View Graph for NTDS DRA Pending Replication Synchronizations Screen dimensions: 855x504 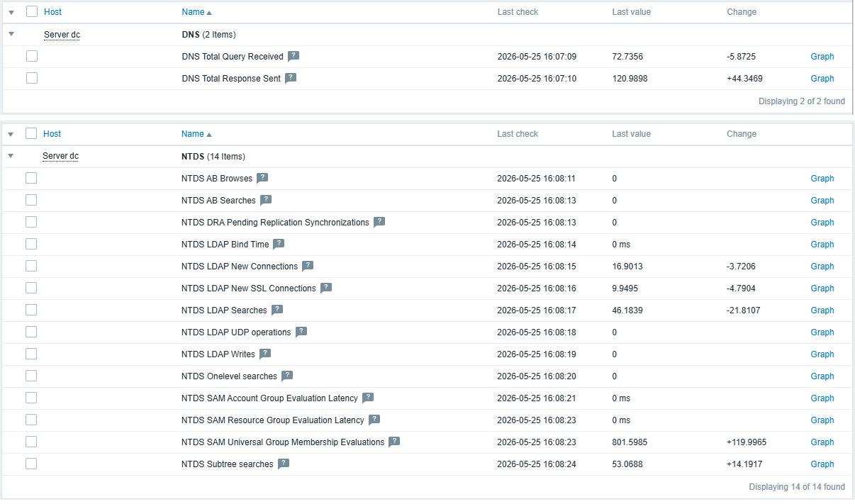(822, 223)
